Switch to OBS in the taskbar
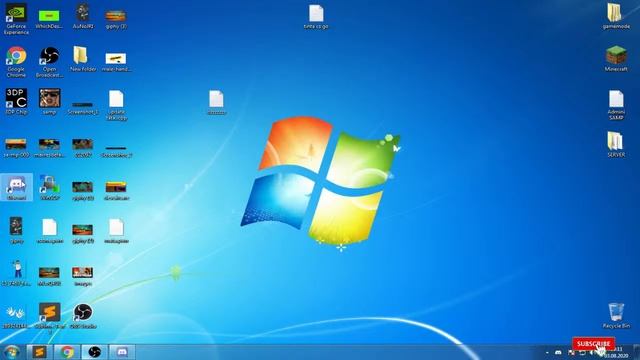The width and height of the screenshot is (640, 360). tap(95, 352)
